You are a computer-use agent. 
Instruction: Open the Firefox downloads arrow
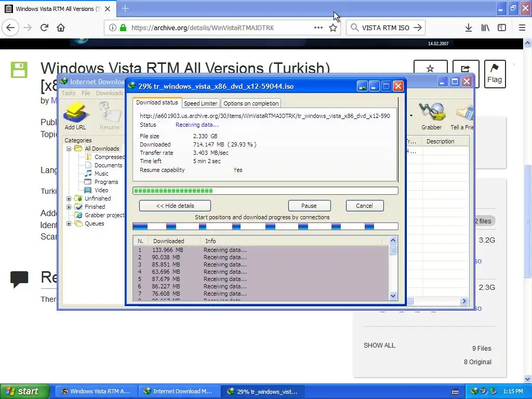(x=469, y=28)
